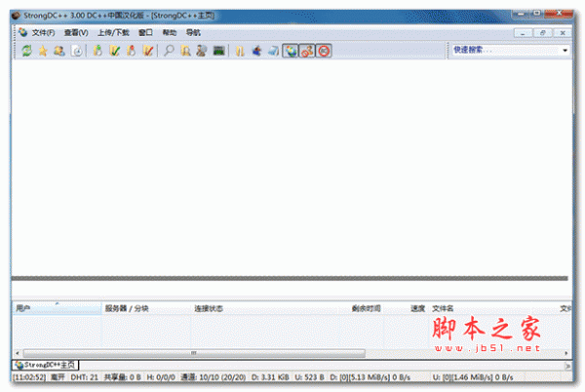Click the transfer list horizontal scrollbar thumb
The width and height of the screenshot is (585, 392).
[x=194, y=353]
